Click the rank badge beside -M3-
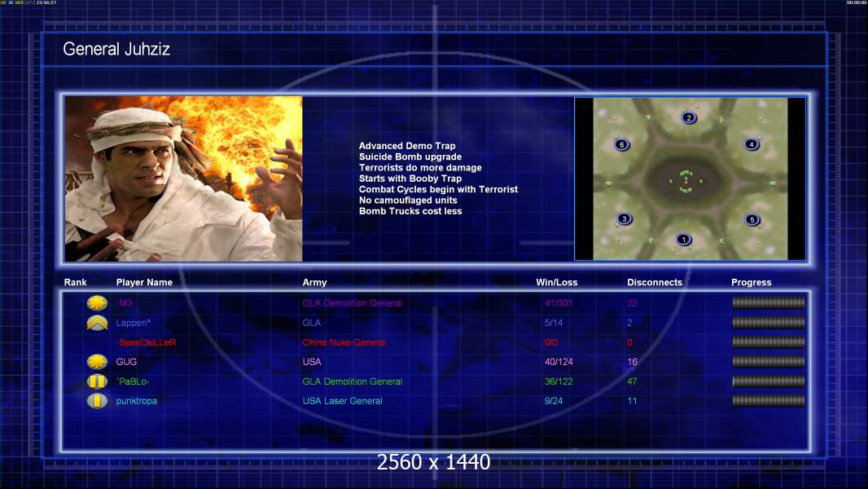The height and width of the screenshot is (489, 868). 97,303
